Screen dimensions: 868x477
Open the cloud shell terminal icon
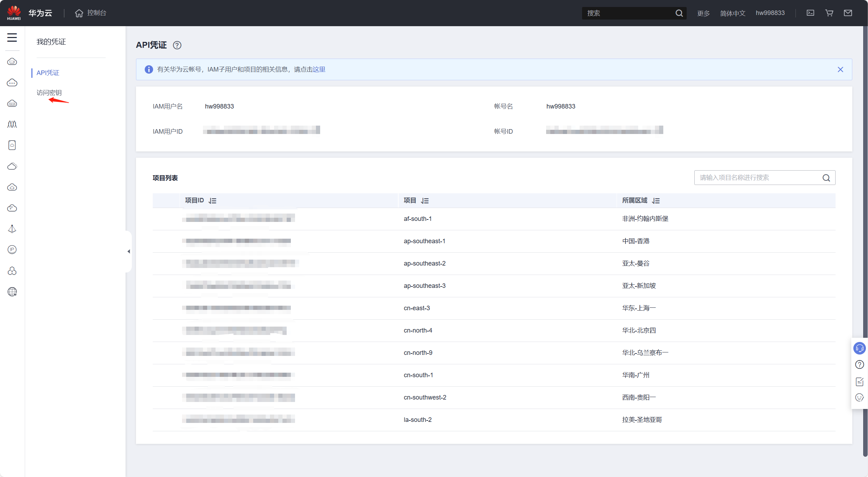pos(810,13)
